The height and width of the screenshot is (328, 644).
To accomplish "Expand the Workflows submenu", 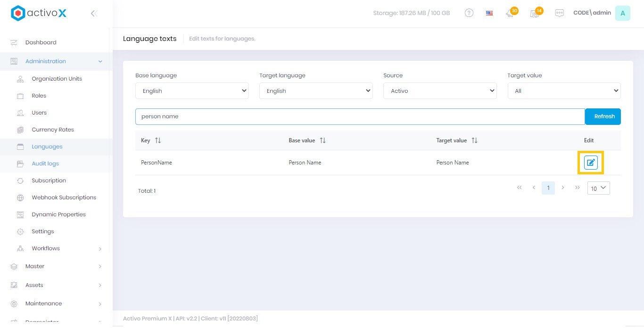I will point(99,248).
